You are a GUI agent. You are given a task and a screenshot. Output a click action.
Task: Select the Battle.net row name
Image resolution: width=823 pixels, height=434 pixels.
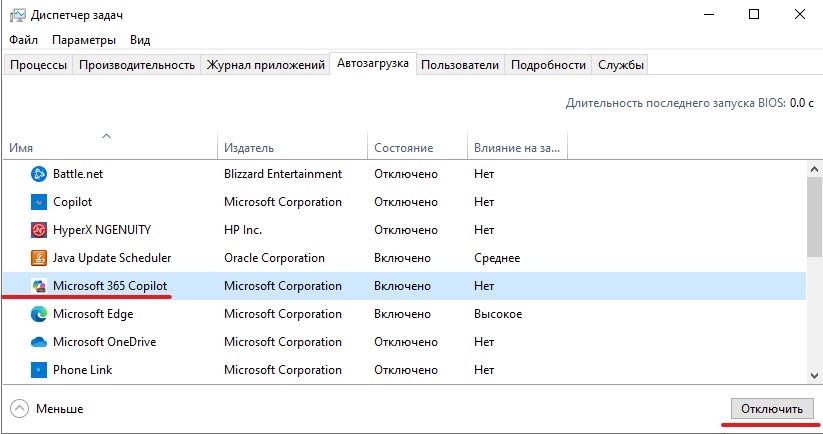point(78,174)
